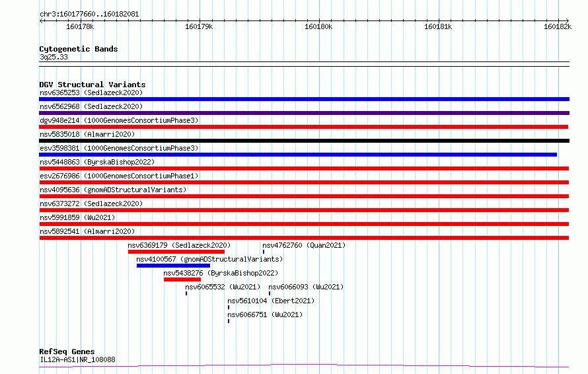Click the nsv4762760 (Quan2021) label
This screenshot has height=374, width=588.
(304, 245)
